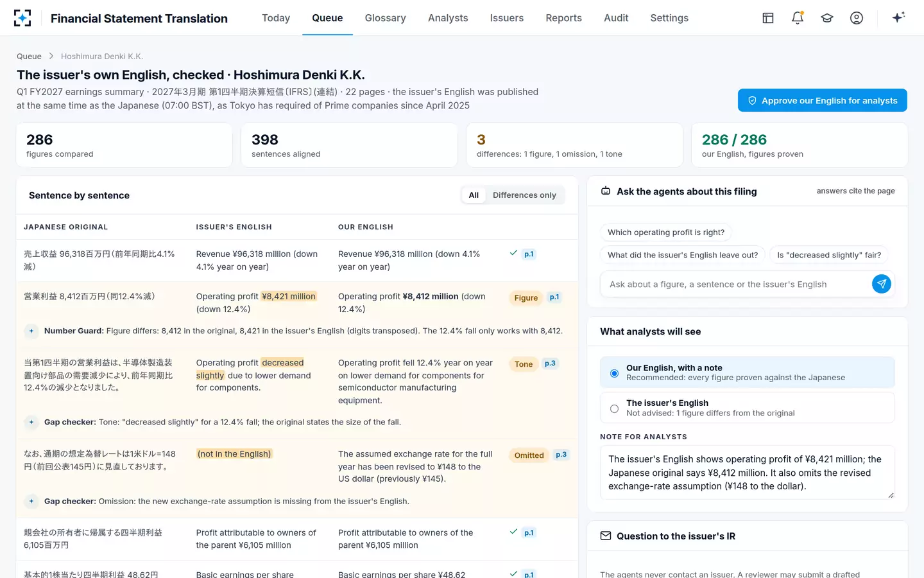Open the Analysts tab
Viewport: 924px width, 578px height.
click(448, 18)
